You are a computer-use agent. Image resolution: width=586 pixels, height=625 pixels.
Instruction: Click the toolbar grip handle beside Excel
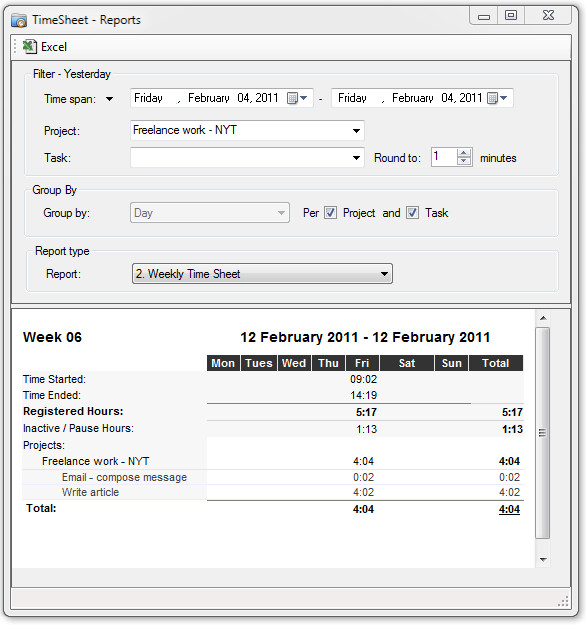click(x=15, y=47)
